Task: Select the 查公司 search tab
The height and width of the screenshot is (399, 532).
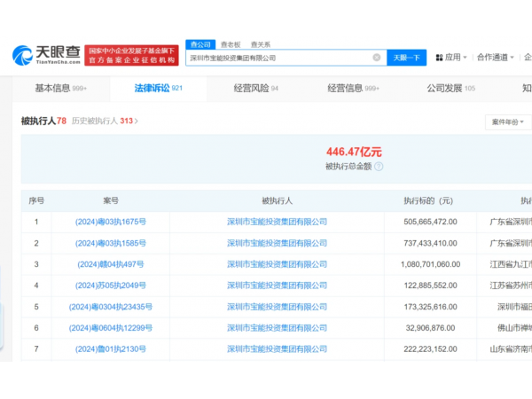Action: click(x=199, y=43)
